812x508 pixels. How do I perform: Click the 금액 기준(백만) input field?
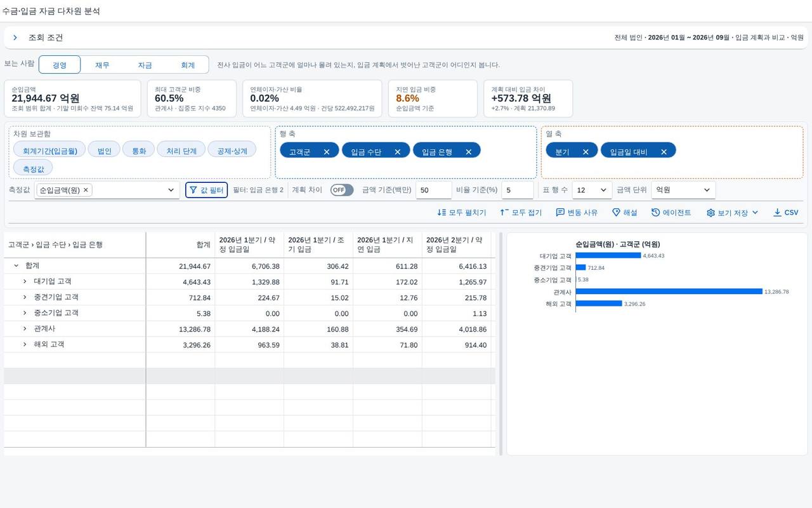(x=434, y=190)
